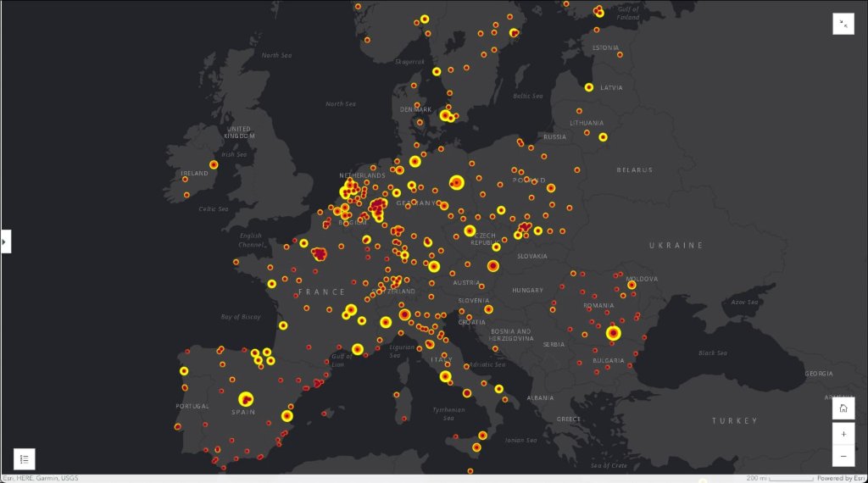Click the yellow marker beside the Latvia label
Image resolution: width=868 pixels, height=483 pixels.
pyautogui.click(x=589, y=87)
